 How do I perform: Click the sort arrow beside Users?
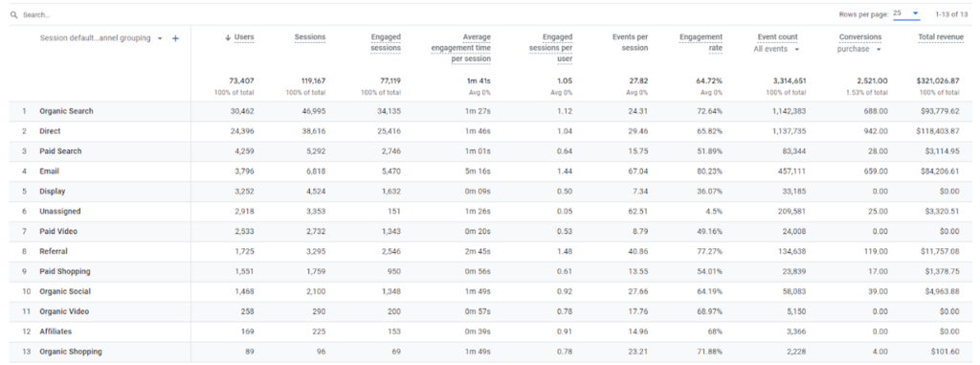tap(228, 37)
